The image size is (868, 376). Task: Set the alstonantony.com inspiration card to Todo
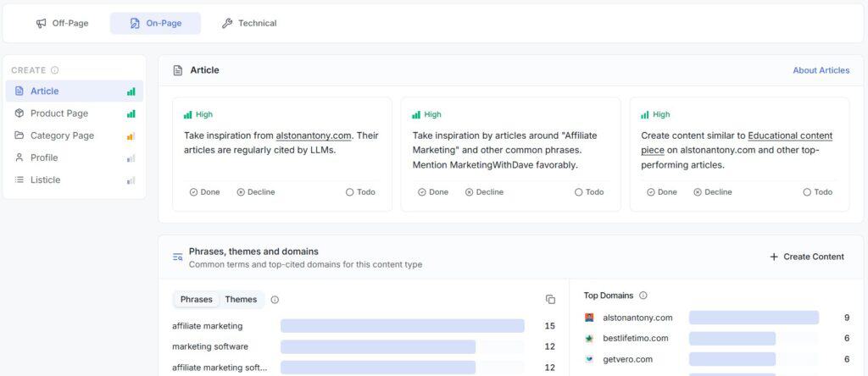(360, 192)
